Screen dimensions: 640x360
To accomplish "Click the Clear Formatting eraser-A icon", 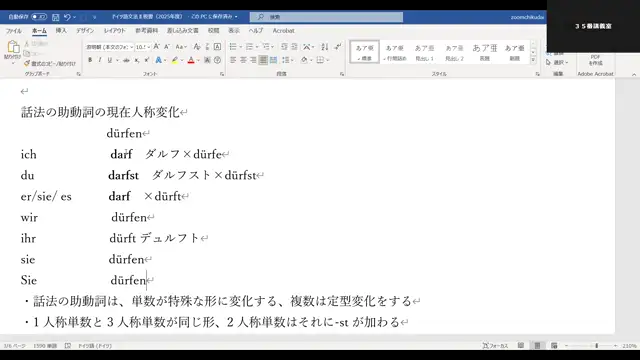I will point(197,47).
